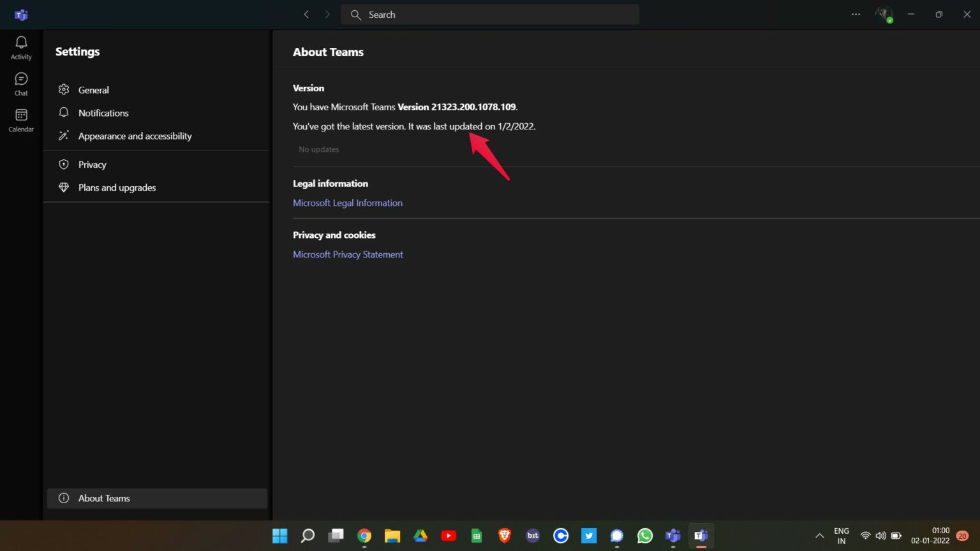Viewport: 980px width, 551px height.
Task: Click your profile avatar
Action: pos(884,14)
